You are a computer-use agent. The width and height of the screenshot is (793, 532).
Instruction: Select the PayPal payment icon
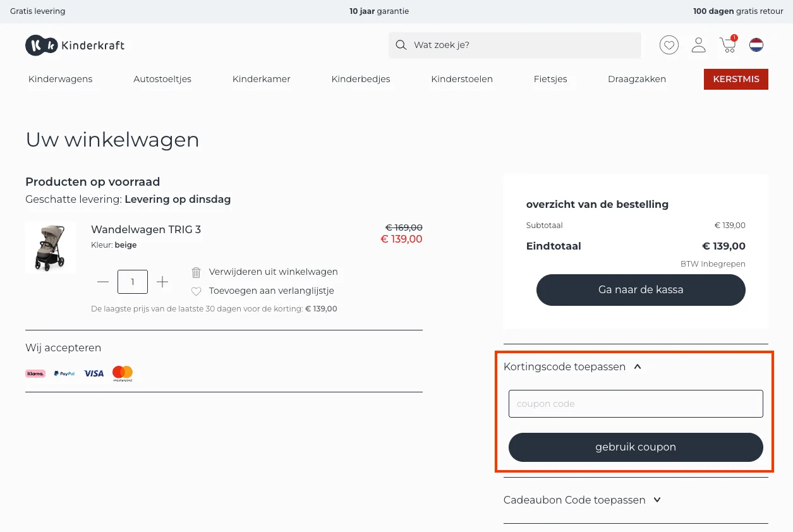(64, 373)
